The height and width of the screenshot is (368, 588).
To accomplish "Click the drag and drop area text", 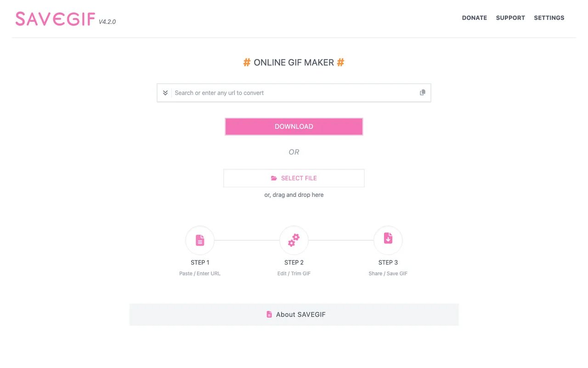I will point(294,195).
